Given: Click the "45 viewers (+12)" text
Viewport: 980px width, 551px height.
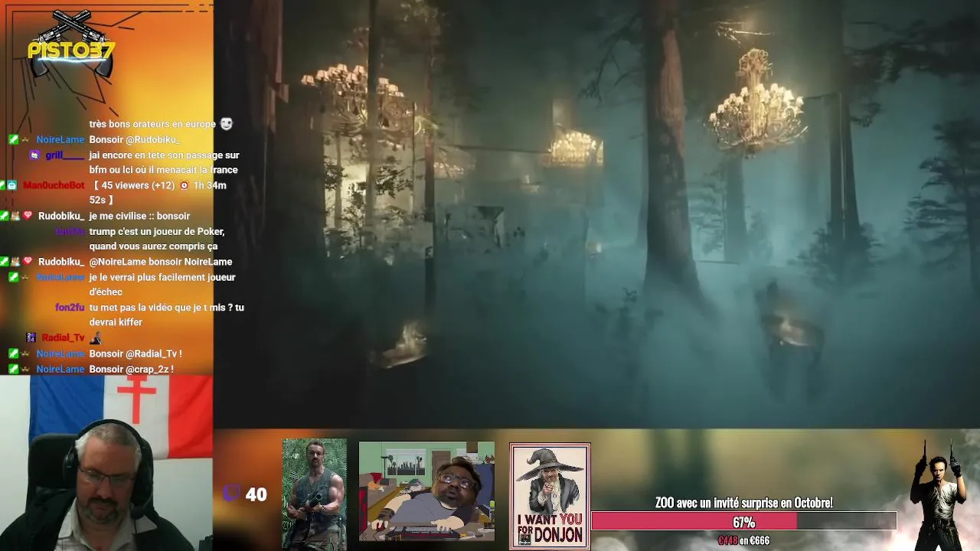Looking at the screenshot, I should pos(137,185).
